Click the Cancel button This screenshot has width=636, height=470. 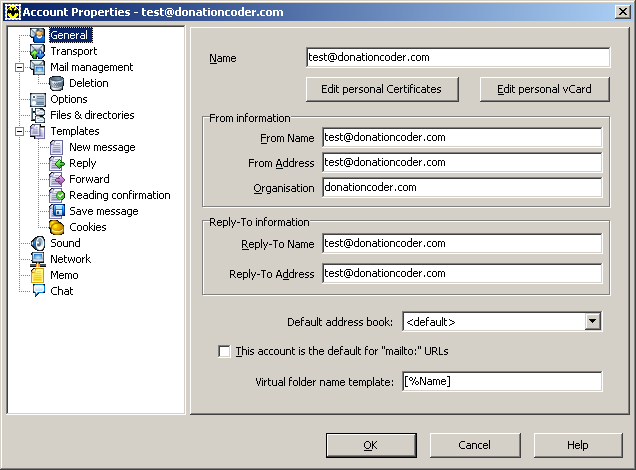coord(475,445)
